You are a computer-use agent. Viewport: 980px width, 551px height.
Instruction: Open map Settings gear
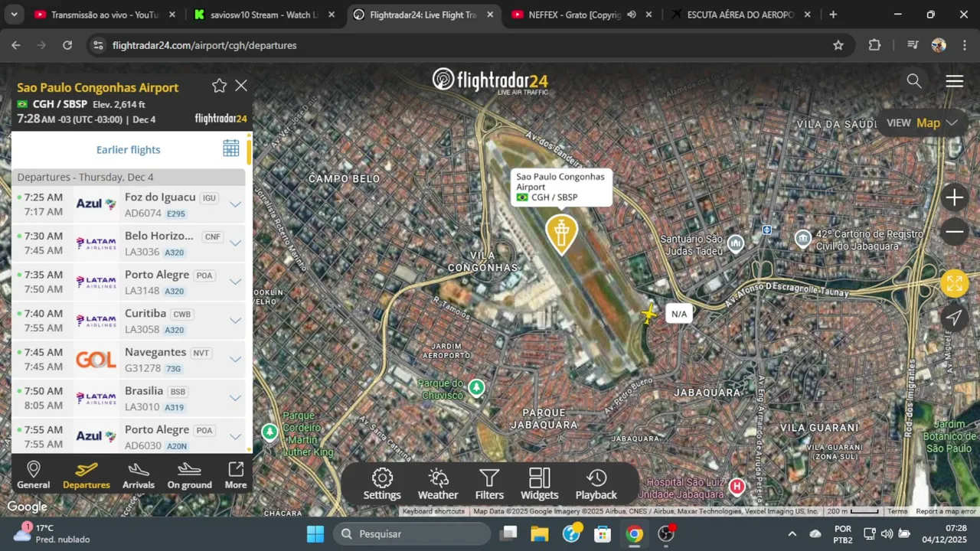pyautogui.click(x=382, y=484)
